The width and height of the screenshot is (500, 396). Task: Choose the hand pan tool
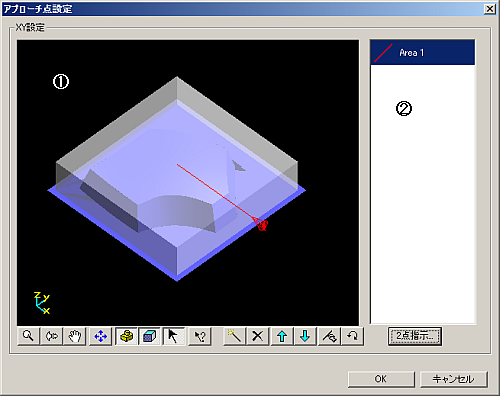coord(75,336)
